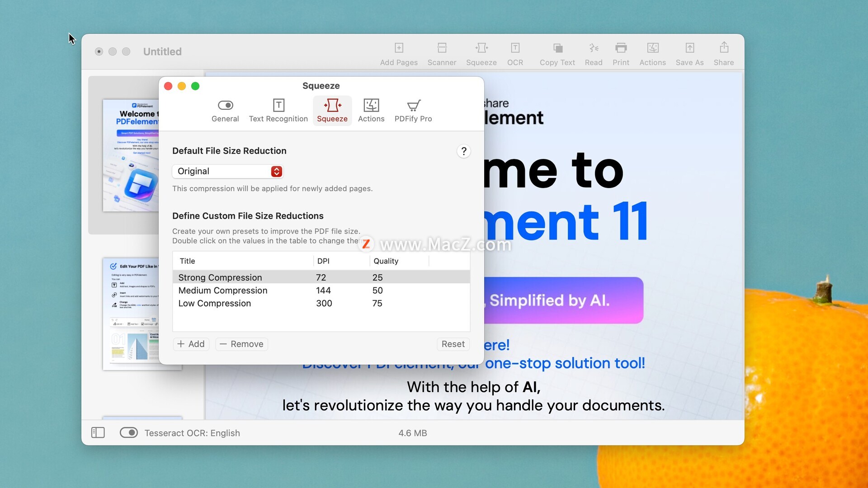Click the Read toolbar icon
This screenshot has width=868, height=488.
coord(594,53)
